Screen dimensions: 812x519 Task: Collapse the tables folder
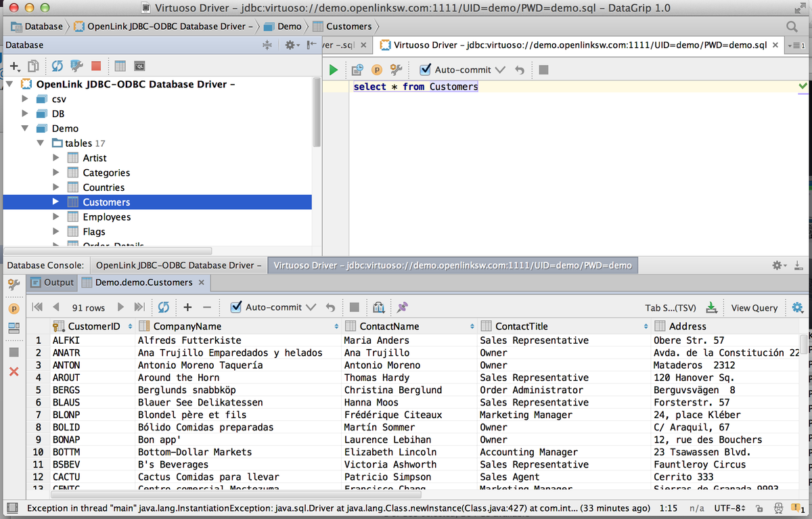41,143
